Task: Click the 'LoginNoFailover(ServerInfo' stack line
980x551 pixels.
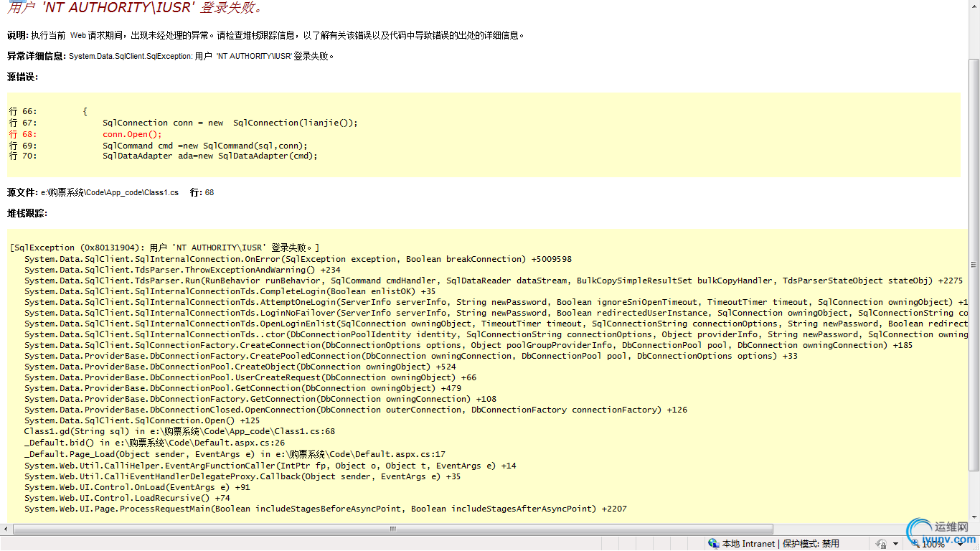Action: click(x=496, y=313)
